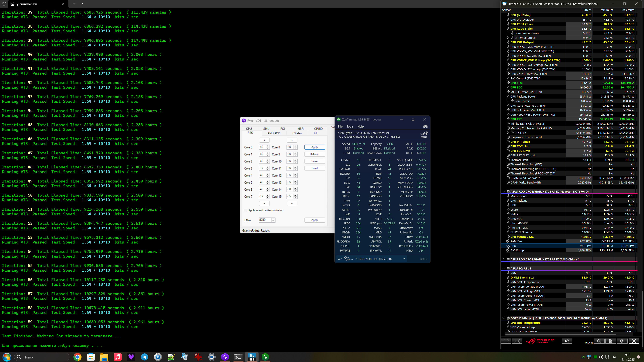Adjust the Core 15 offset stepper
Screen dimensions: 644x362
tap(295, 196)
